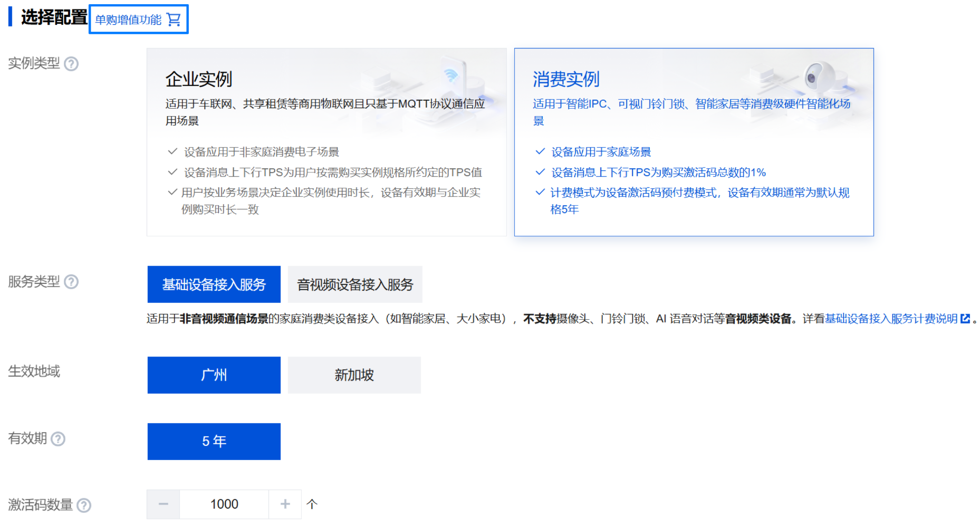Switch to 基础设备接入服务 service type
This screenshot has height=526, width=980.
pos(214,284)
